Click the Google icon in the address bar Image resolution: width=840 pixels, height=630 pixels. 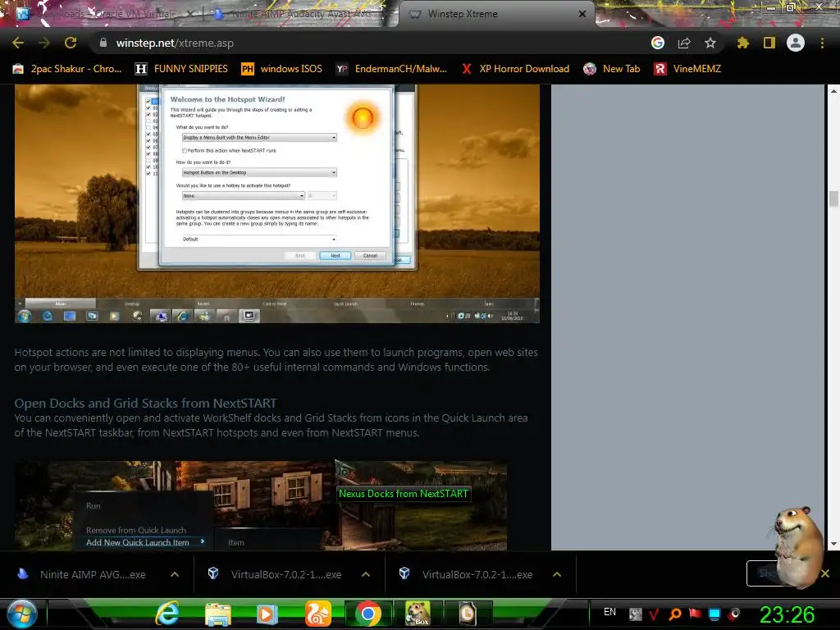click(x=658, y=43)
